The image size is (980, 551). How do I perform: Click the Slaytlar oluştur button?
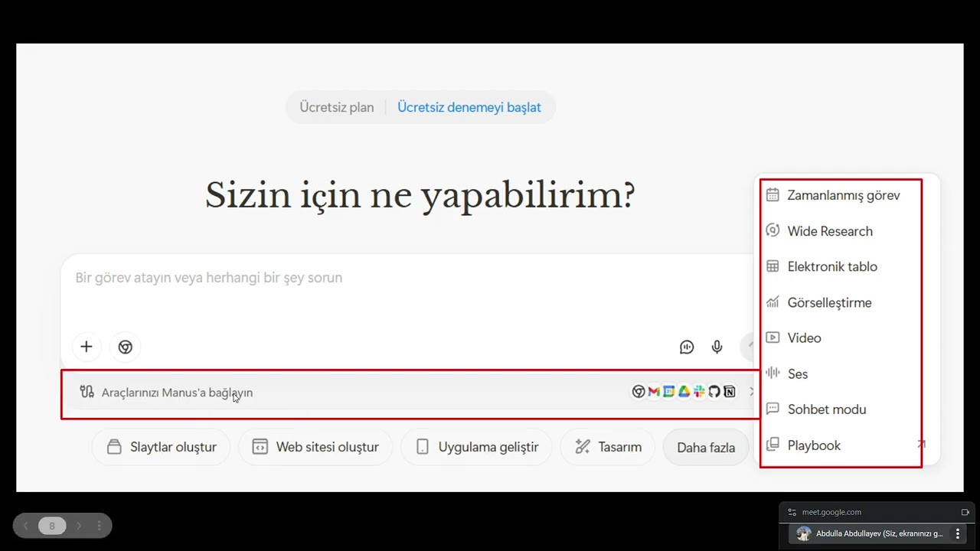(x=162, y=447)
